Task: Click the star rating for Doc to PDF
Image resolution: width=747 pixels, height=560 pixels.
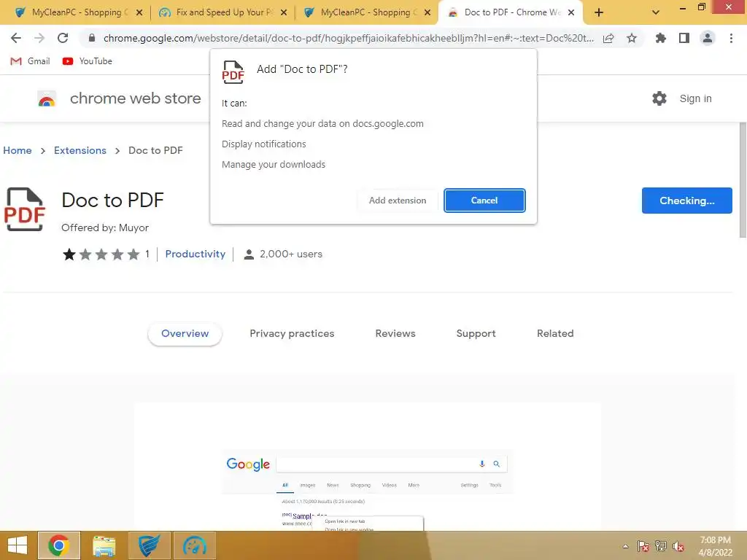Action: click(101, 254)
